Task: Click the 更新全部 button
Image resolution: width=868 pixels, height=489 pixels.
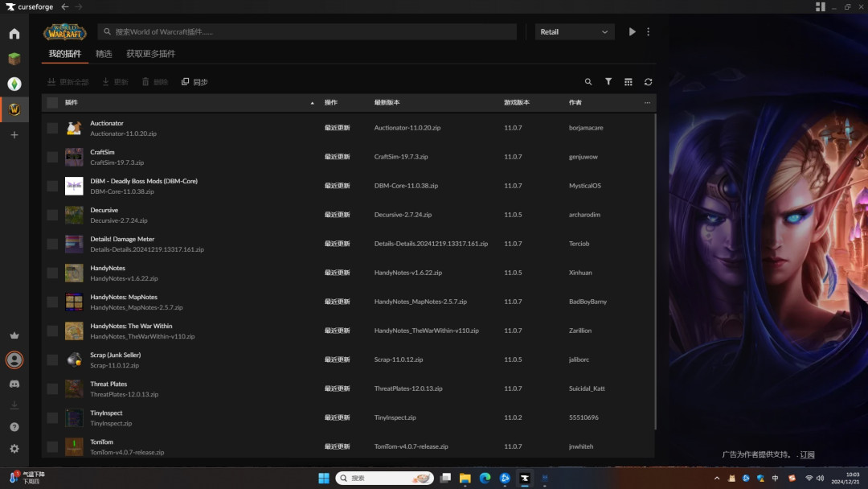Action: point(68,82)
